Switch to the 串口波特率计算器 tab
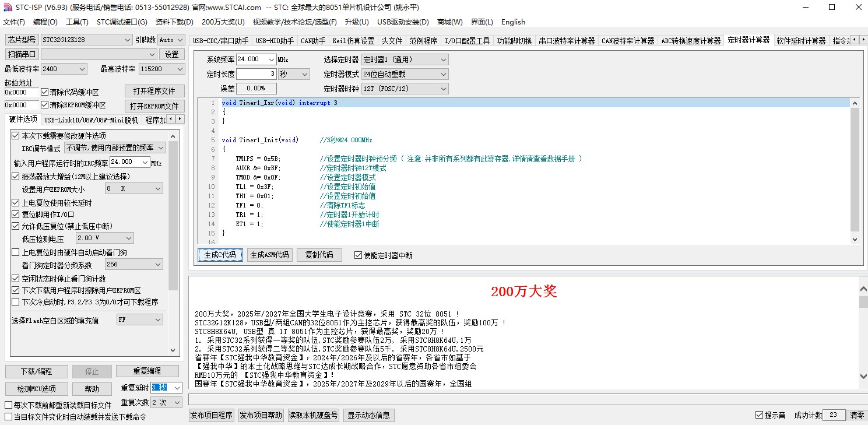Viewport: 868px width, 425px height. pyautogui.click(x=567, y=41)
